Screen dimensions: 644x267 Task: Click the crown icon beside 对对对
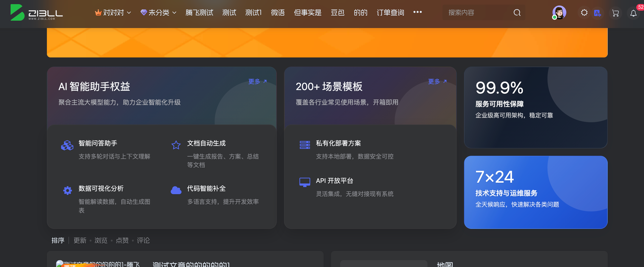click(98, 12)
